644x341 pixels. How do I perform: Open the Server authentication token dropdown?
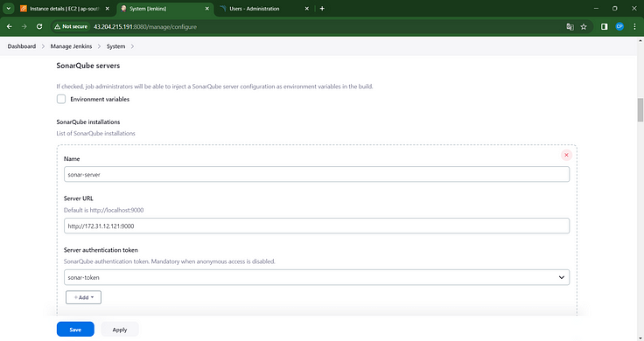coord(317,277)
